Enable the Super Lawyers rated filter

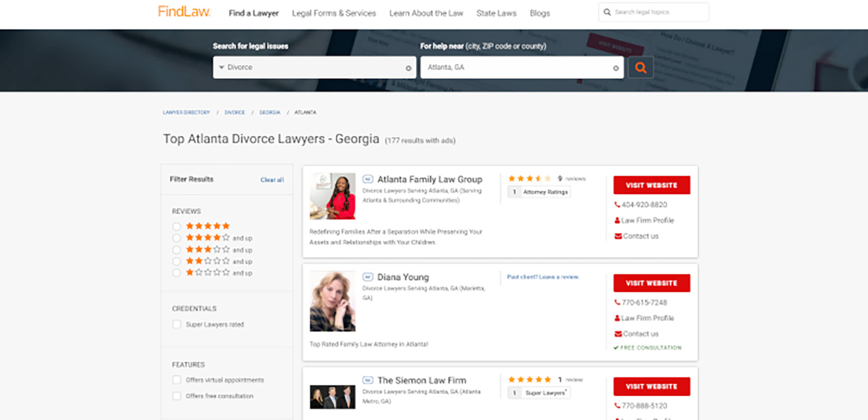(x=176, y=325)
